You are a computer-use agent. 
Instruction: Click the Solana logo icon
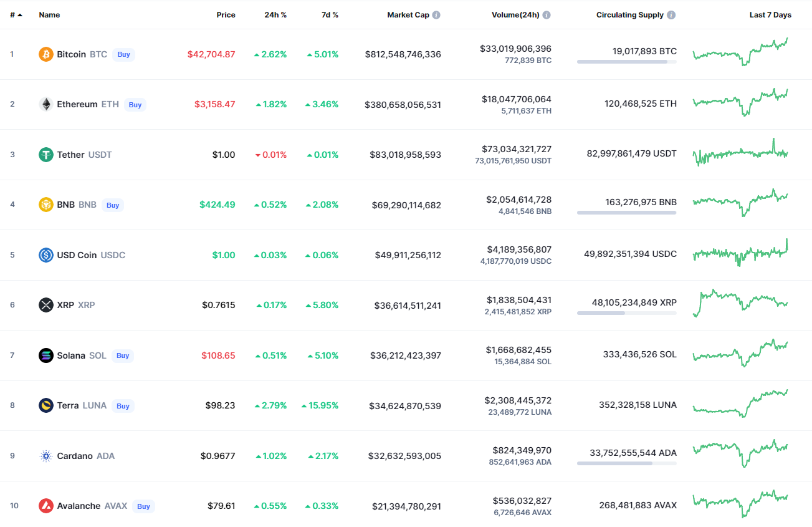tap(46, 355)
